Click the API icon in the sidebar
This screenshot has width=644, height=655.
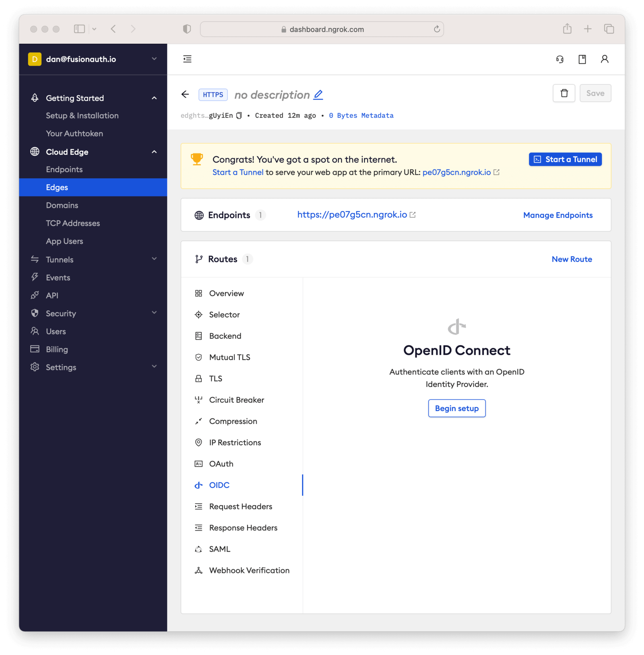point(35,295)
